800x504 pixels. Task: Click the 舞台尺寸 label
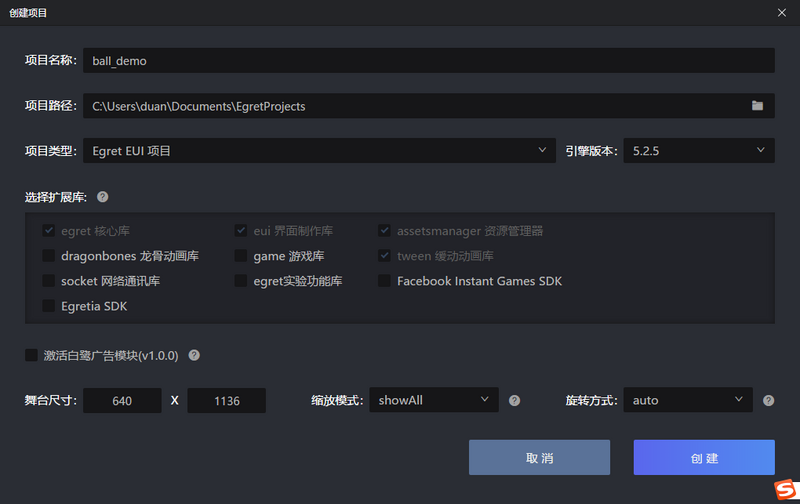point(51,400)
